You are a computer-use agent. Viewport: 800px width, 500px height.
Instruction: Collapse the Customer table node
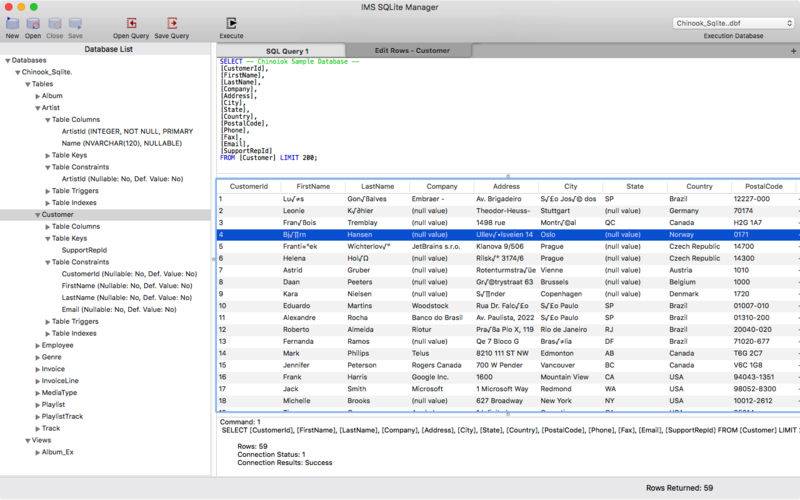tap(38, 214)
